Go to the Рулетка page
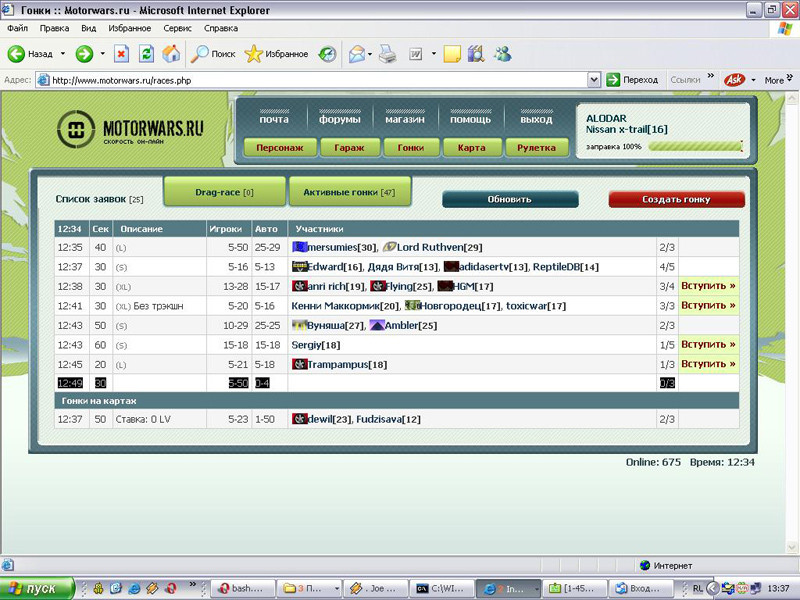This screenshot has height=600, width=800. (536, 147)
